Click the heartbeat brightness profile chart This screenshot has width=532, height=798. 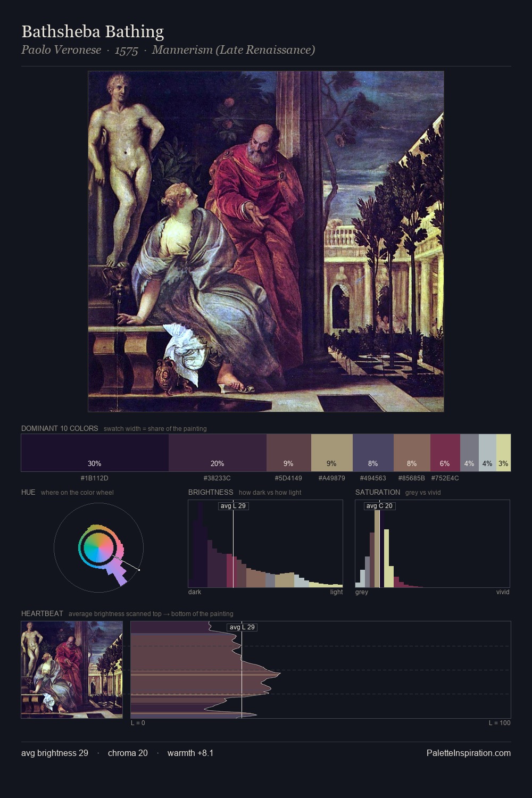tap(321, 670)
